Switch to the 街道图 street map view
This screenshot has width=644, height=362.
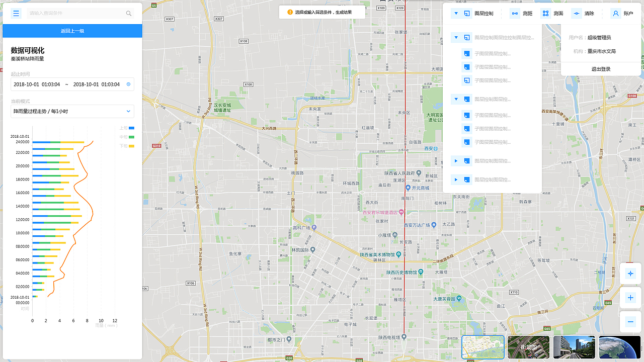pos(529,347)
